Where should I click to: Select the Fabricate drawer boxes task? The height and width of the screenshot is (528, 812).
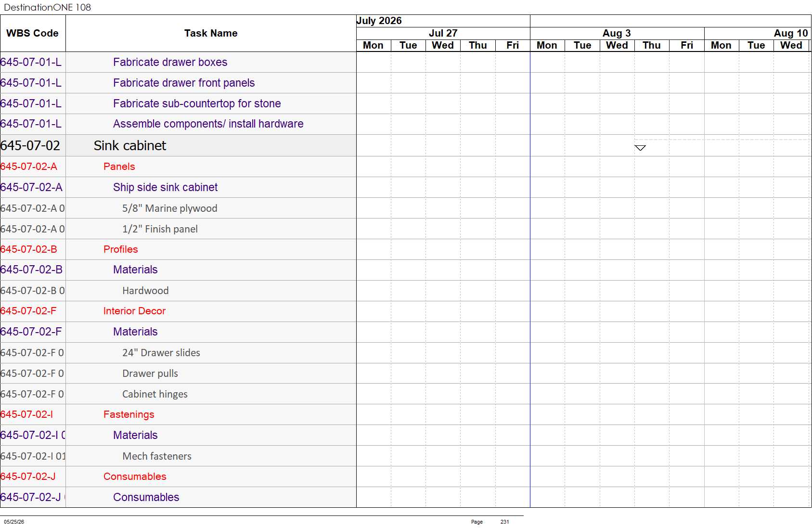170,62
